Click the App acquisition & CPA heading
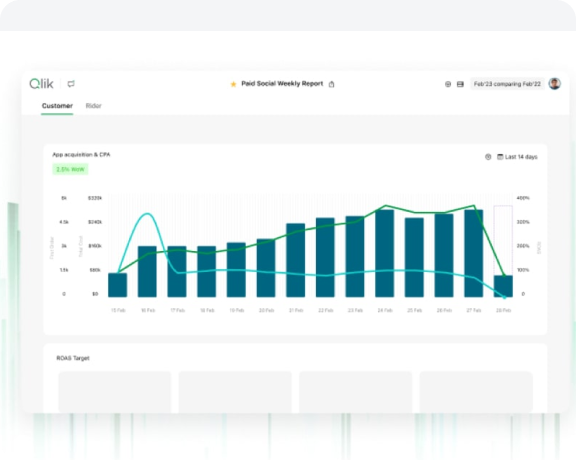Viewport: 576px width, 460px height. tap(81, 155)
